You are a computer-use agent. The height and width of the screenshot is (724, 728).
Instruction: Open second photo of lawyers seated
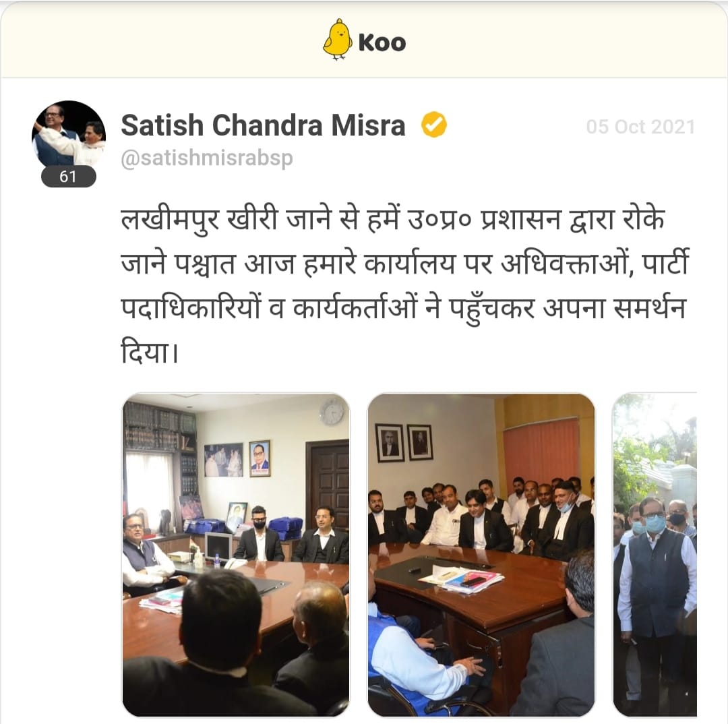[x=481, y=555]
